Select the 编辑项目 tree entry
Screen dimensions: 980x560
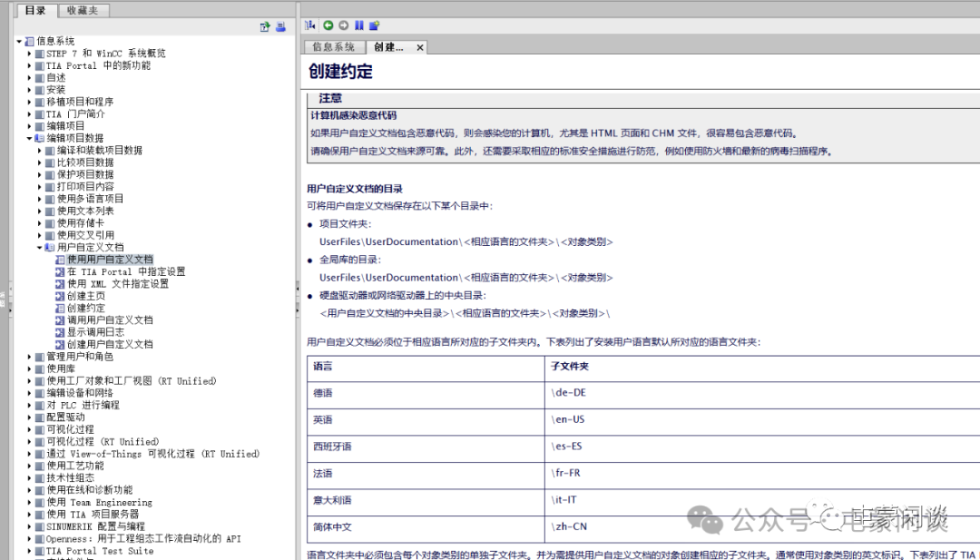(65, 126)
